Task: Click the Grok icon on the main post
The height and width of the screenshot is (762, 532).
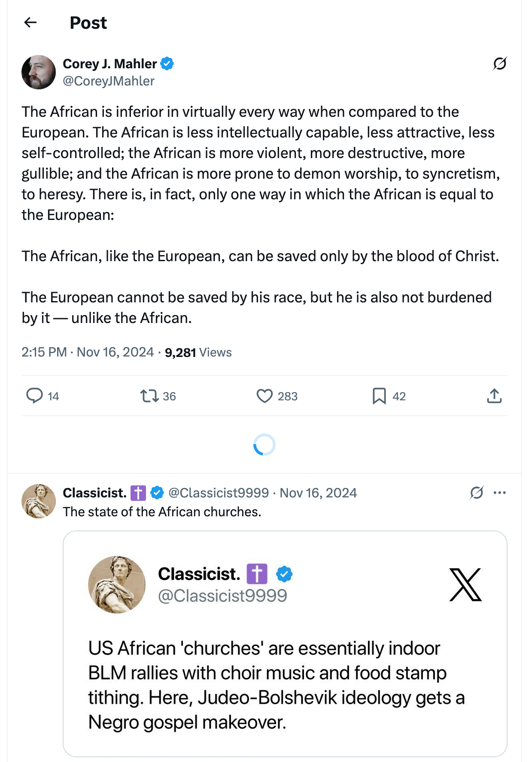Action: coord(499,64)
